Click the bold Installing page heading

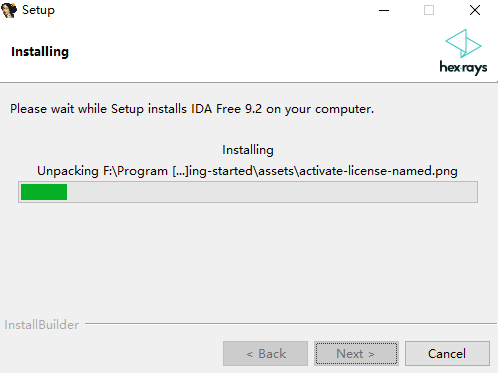tap(40, 52)
